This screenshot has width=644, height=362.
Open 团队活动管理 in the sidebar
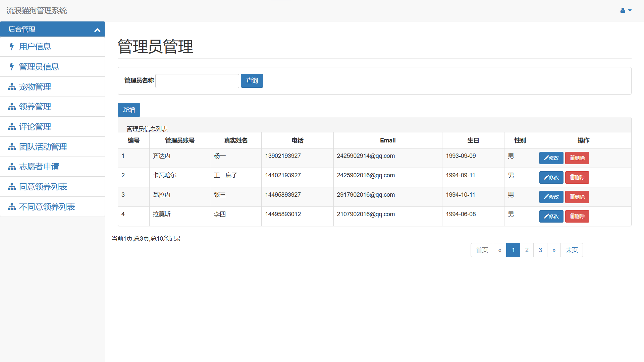click(x=43, y=147)
